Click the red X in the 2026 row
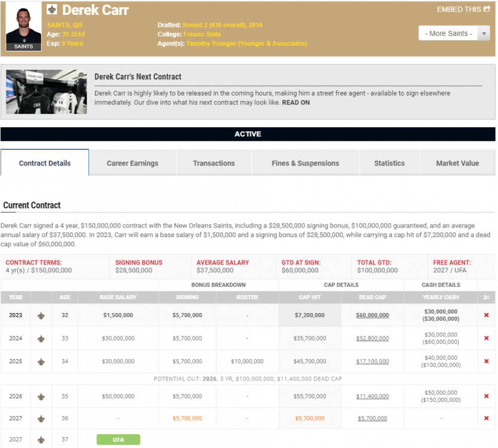This screenshot has width=498, height=448. [x=486, y=396]
